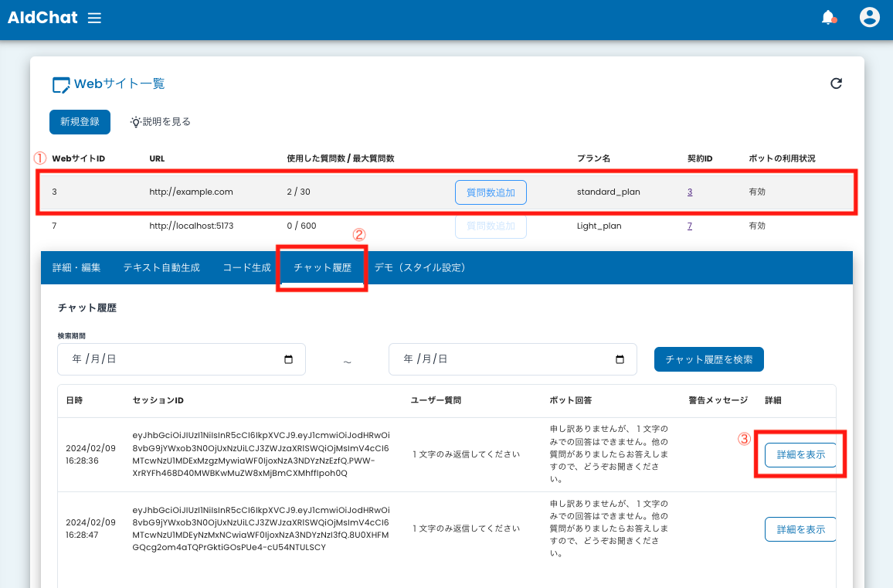This screenshot has width=893, height=588.
Task: Switch to the 詳細・編集 tab
Action: [76, 267]
